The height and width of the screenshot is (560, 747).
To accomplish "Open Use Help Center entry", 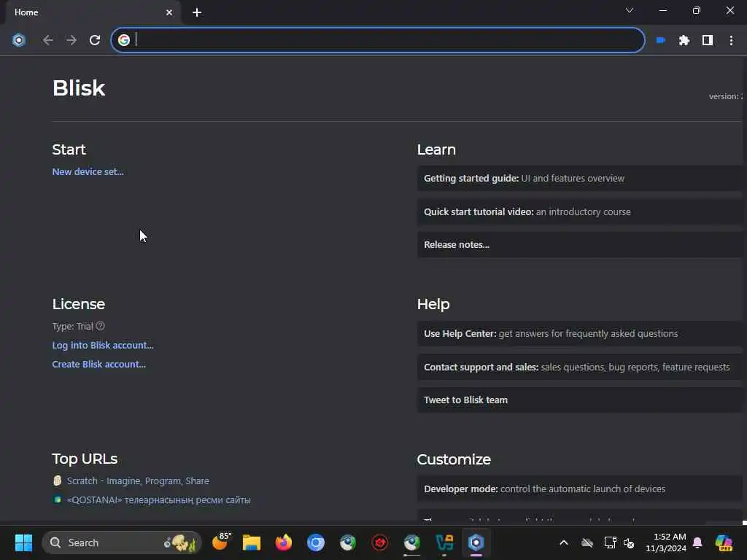I will coord(579,334).
